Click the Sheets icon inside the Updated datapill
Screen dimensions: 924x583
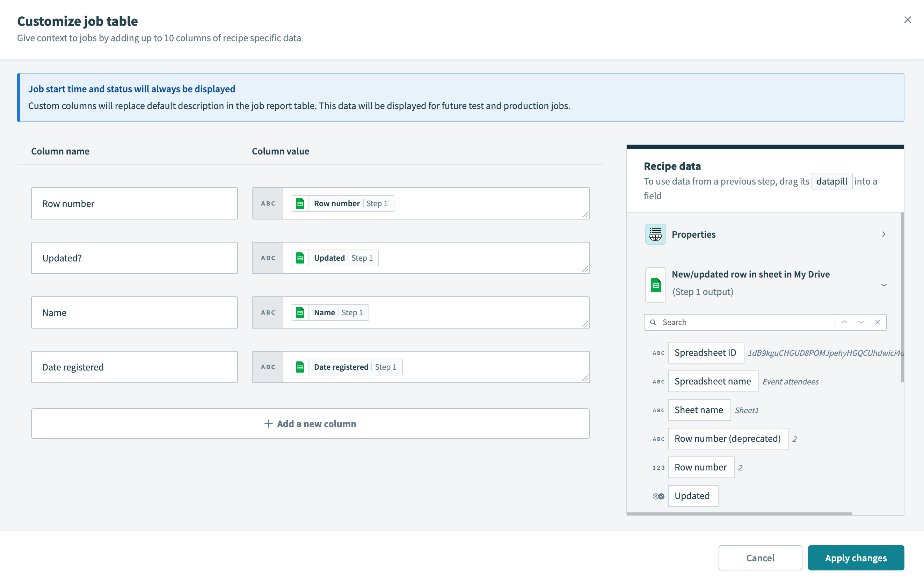coord(300,258)
